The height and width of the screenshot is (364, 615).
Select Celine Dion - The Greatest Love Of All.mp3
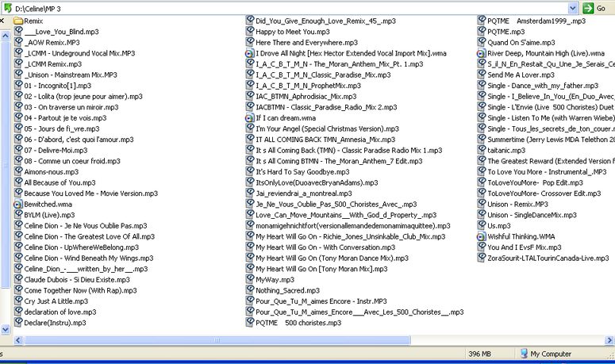pyautogui.click(x=90, y=236)
